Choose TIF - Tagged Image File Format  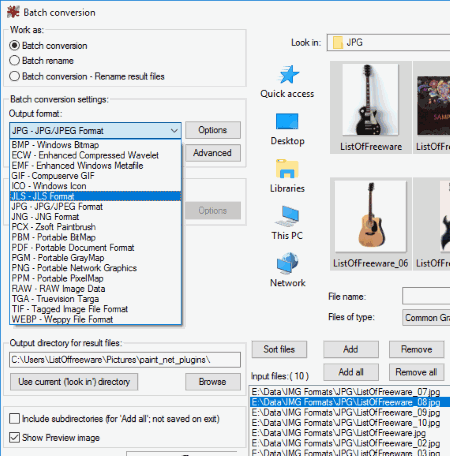95,309
